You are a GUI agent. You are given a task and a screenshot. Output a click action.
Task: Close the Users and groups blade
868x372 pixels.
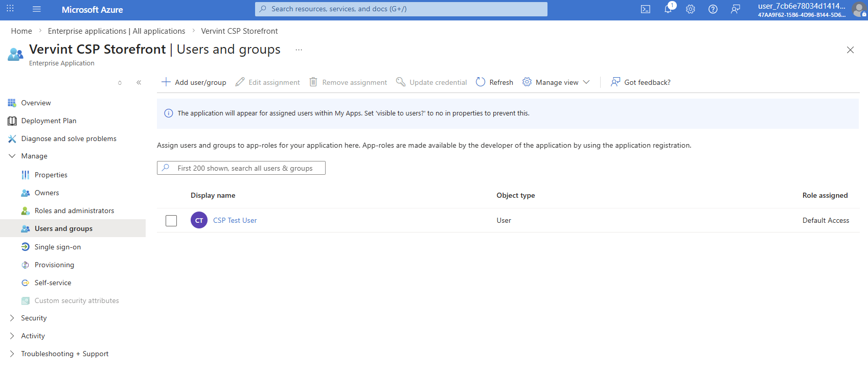coord(850,50)
